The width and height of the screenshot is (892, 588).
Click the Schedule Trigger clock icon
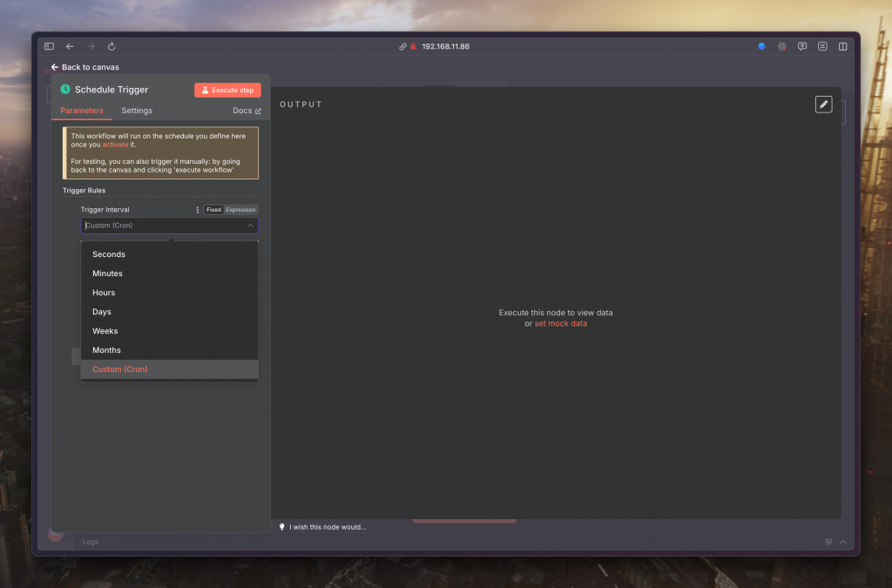click(x=65, y=89)
